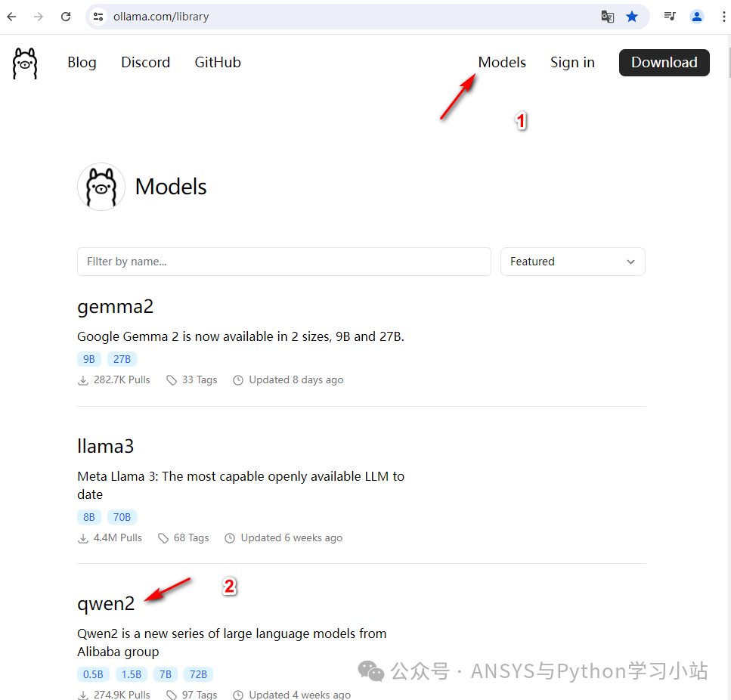Click the Meta Llama 3 description text

coord(240,485)
